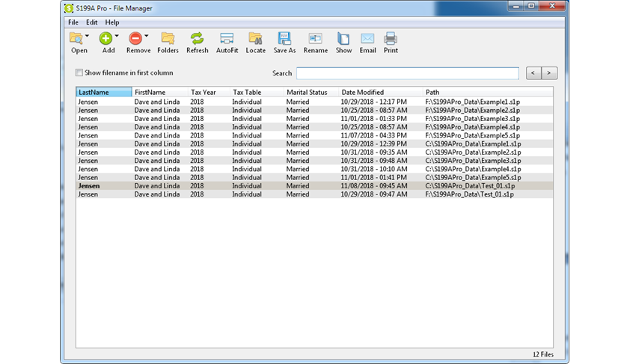The image size is (630, 364).
Task: Select row with path F:\S199APro_Data\Test_01.s1p
Action: click(x=314, y=194)
